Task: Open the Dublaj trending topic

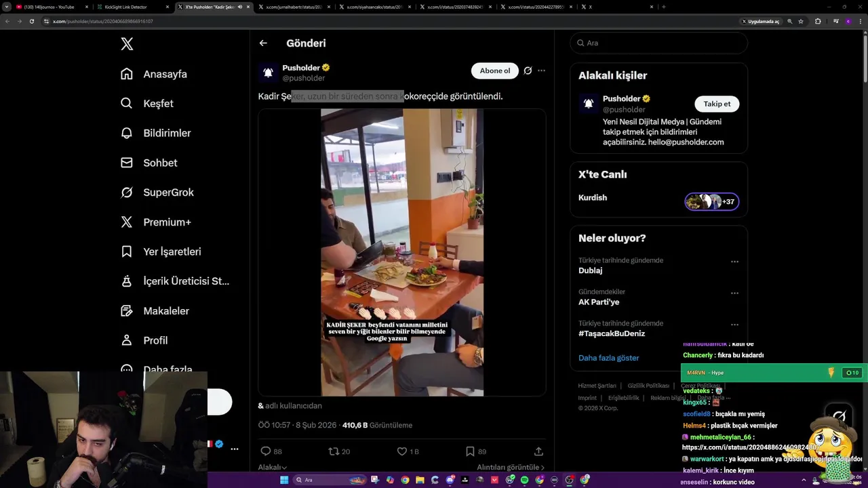Action: 590,270
